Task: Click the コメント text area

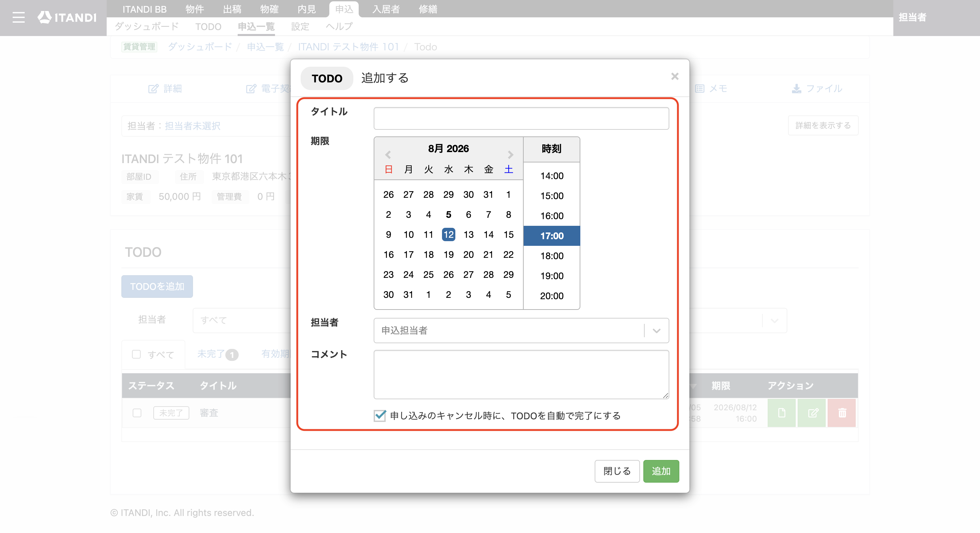Action: [x=521, y=375]
